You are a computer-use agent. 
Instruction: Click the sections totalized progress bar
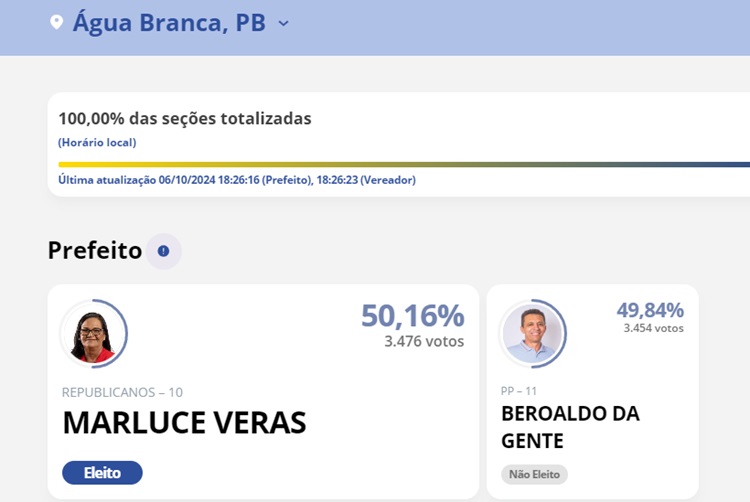pos(400,164)
